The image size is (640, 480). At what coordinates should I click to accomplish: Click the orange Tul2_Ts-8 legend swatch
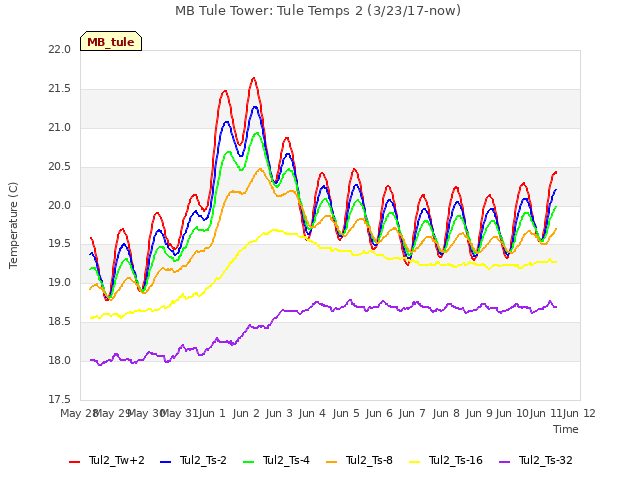click(x=331, y=462)
